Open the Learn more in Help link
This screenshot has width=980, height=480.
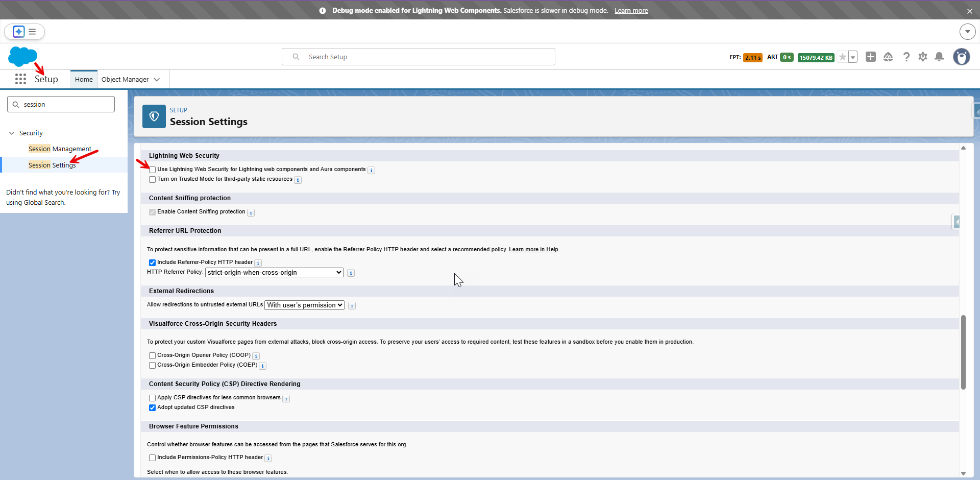point(533,250)
